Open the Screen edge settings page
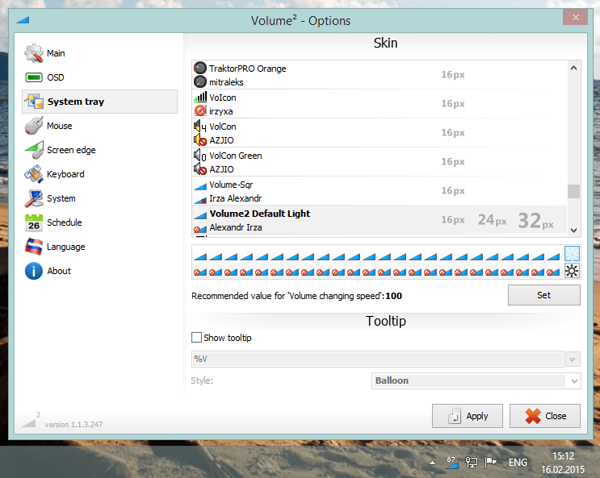The width and height of the screenshot is (600, 478). (99, 150)
